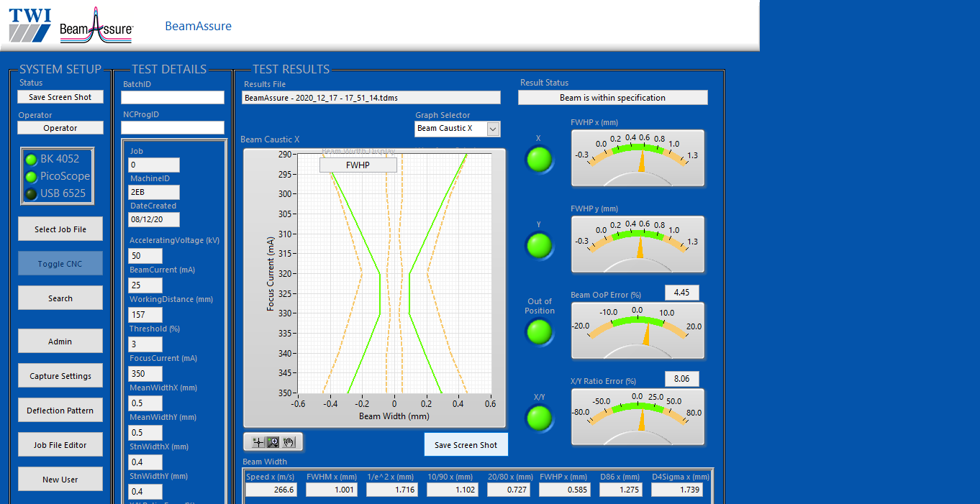Select the zoom magnifier tool in graph palette
The image size is (980, 504).
273,442
